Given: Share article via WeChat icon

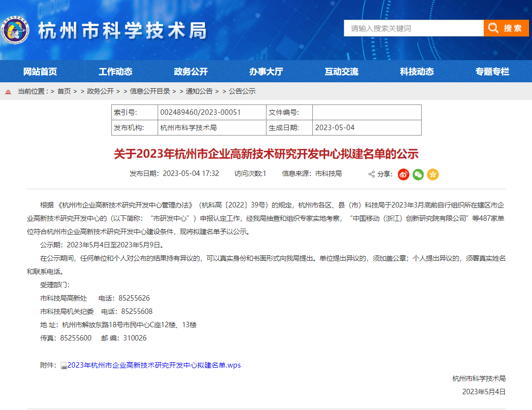Looking at the screenshot, I should [x=418, y=174].
